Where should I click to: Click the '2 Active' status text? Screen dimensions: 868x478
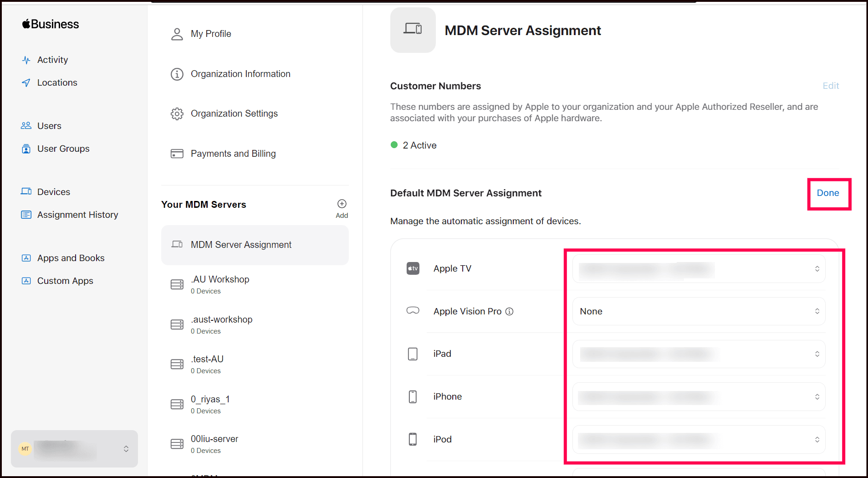coord(419,145)
